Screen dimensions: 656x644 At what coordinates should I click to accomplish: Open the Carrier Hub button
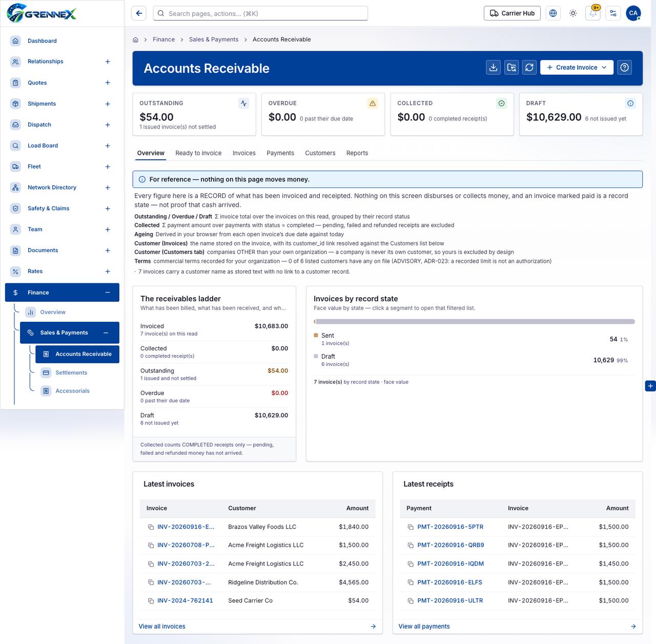[512, 13]
